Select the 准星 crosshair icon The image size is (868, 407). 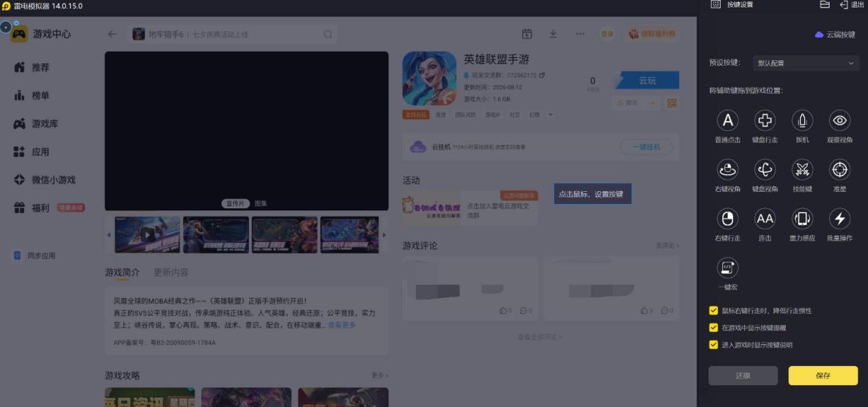[840, 169]
